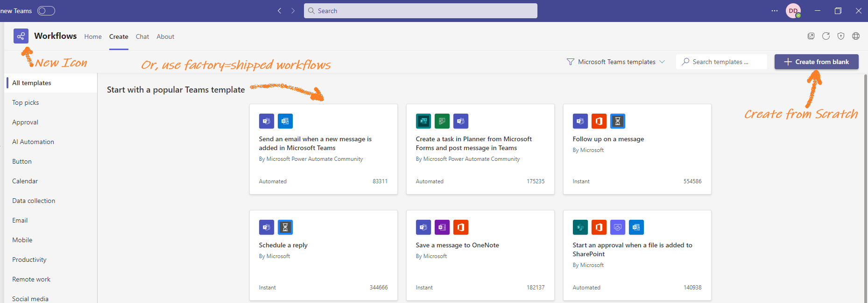Click Office icon on Save a message to OneNote card

pyautogui.click(x=461, y=227)
